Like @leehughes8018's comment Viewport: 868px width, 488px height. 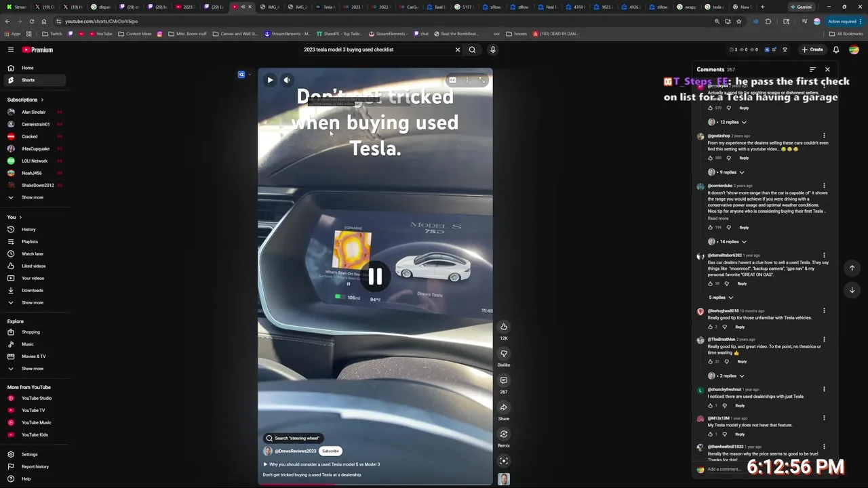coord(711,327)
